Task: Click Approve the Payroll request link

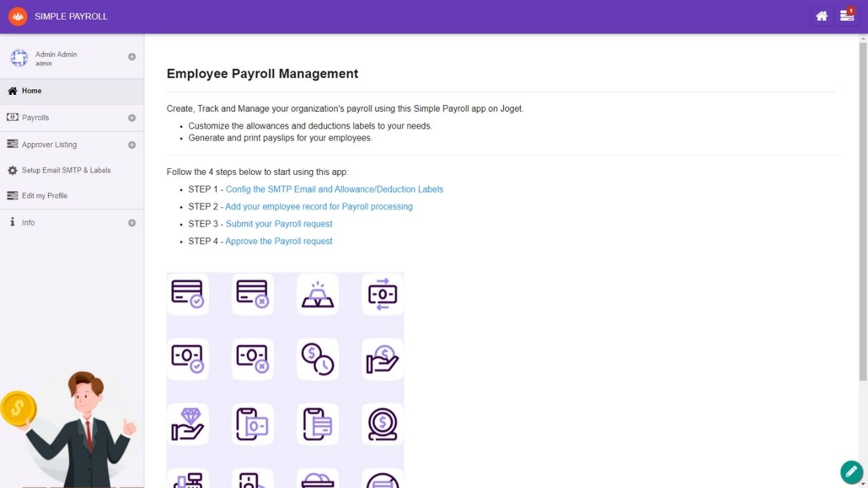Action: (x=279, y=241)
